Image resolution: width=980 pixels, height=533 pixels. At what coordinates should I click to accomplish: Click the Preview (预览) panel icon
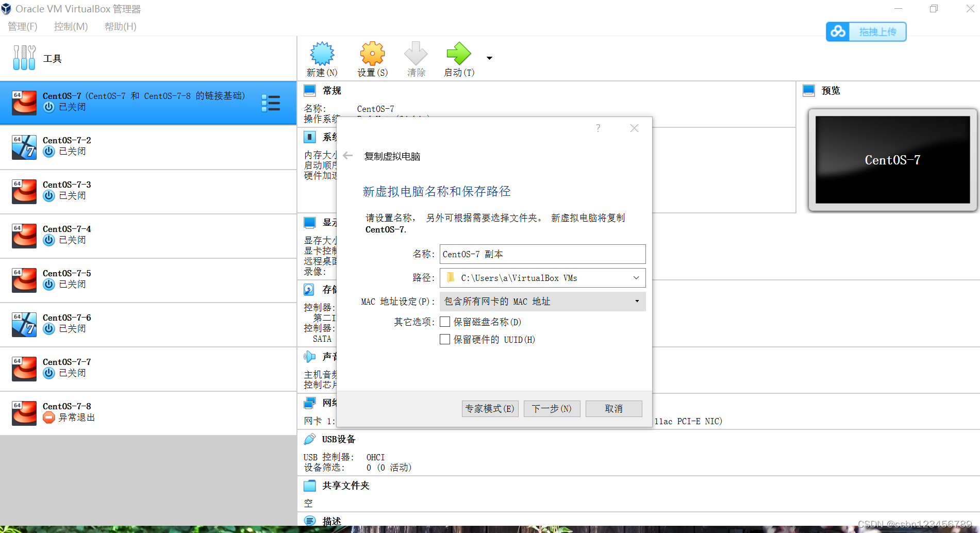coord(809,91)
